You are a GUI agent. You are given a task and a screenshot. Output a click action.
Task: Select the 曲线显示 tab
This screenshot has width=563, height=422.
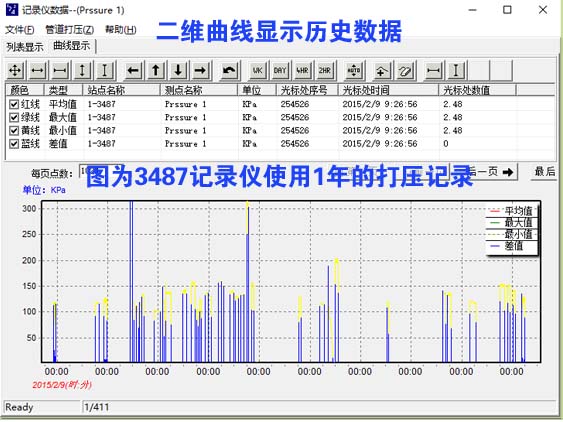[71, 46]
